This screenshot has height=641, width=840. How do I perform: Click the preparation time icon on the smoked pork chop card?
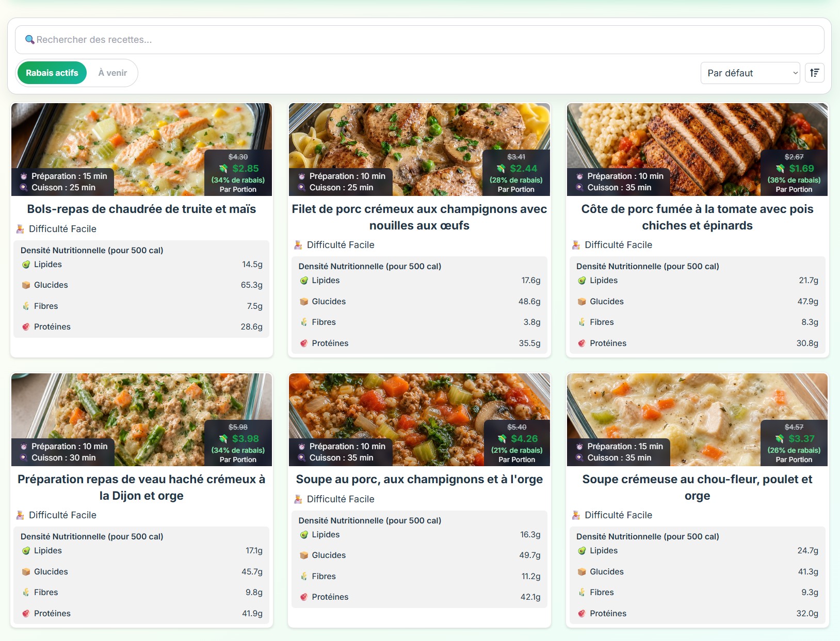point(580,176)
